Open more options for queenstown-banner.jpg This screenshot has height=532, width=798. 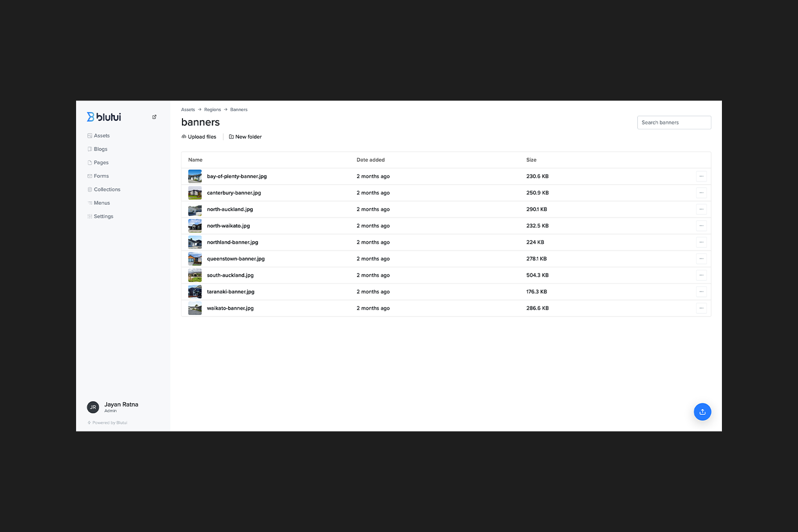(701, 259)
